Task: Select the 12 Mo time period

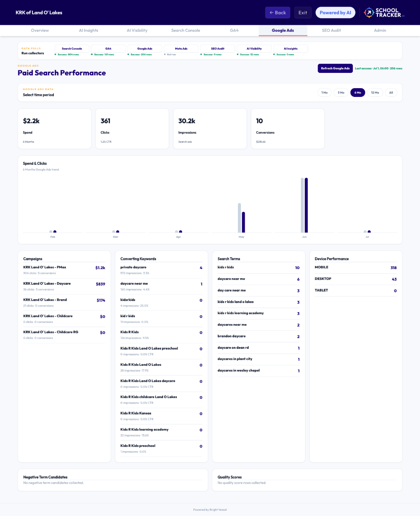Action: 375,93
